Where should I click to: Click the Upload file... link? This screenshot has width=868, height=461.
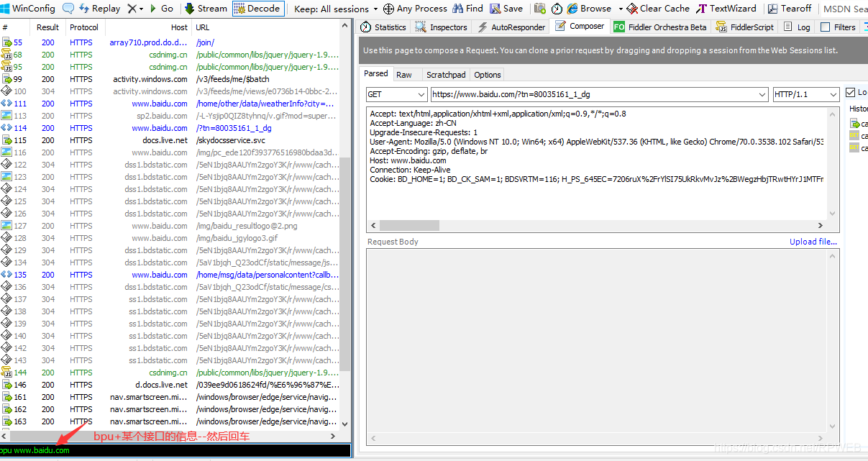[813, 242]
